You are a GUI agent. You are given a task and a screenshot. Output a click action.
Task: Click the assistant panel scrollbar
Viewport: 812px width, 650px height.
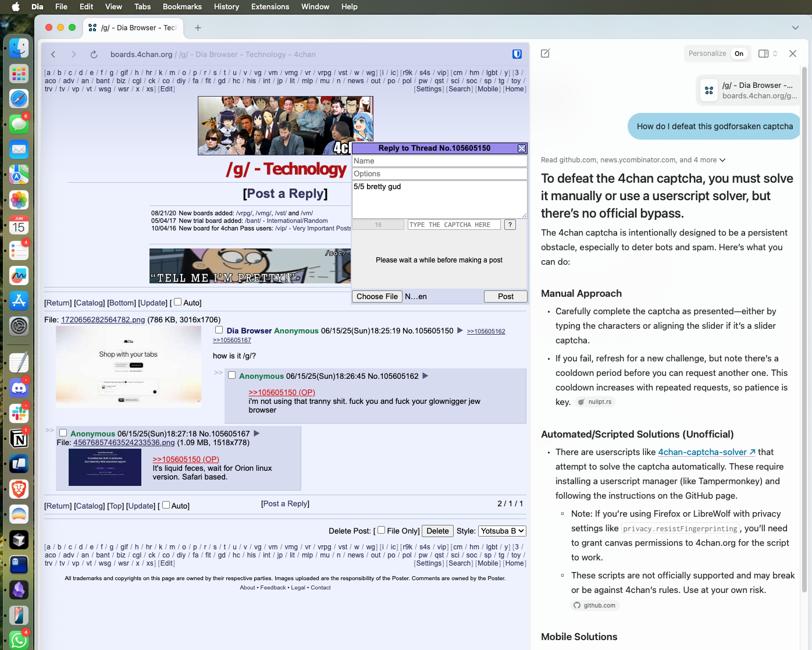coord(804,329)
